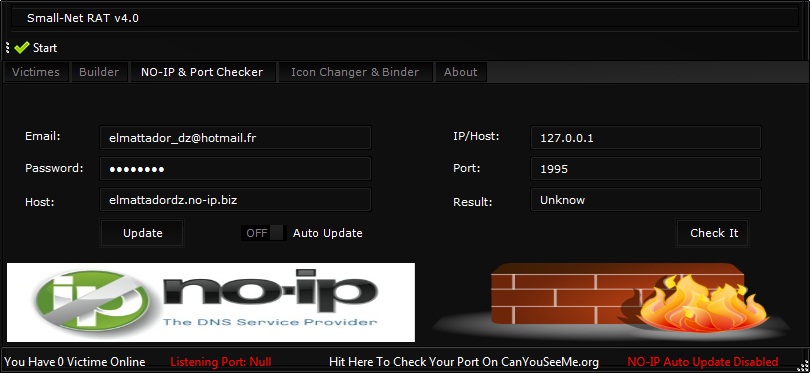Click the 'Port:' label

tap(466, 168)
